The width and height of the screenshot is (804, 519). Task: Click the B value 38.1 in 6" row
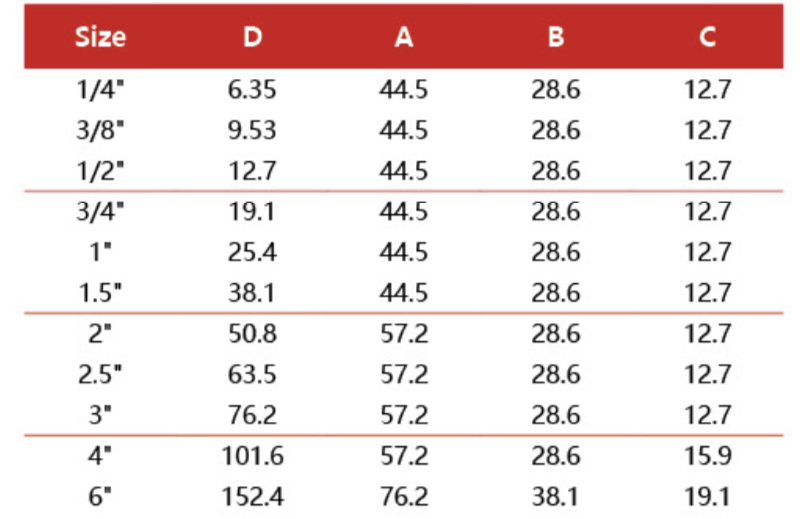(556, 498)
